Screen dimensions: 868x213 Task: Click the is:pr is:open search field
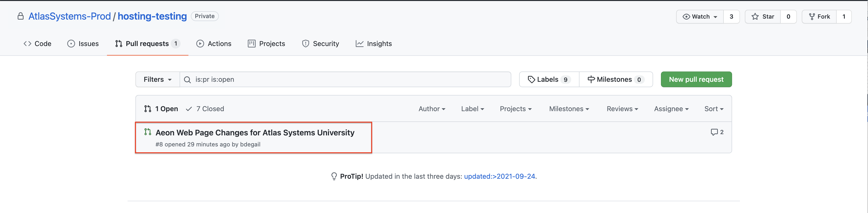pos(347,79)
